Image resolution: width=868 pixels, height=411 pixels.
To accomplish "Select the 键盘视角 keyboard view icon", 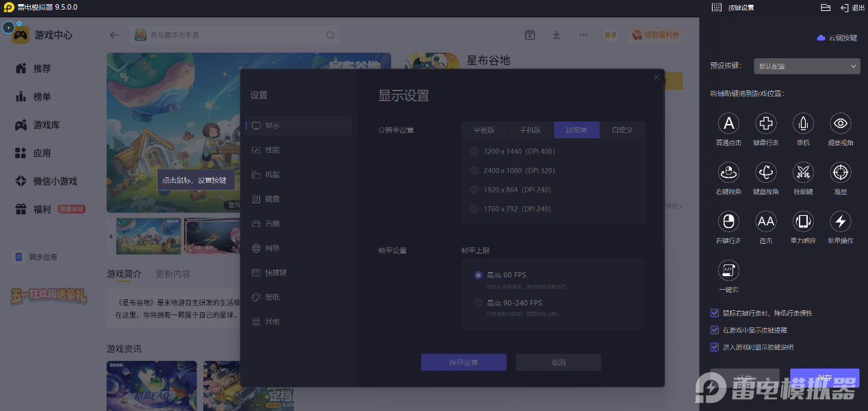I will click(765, 172).
